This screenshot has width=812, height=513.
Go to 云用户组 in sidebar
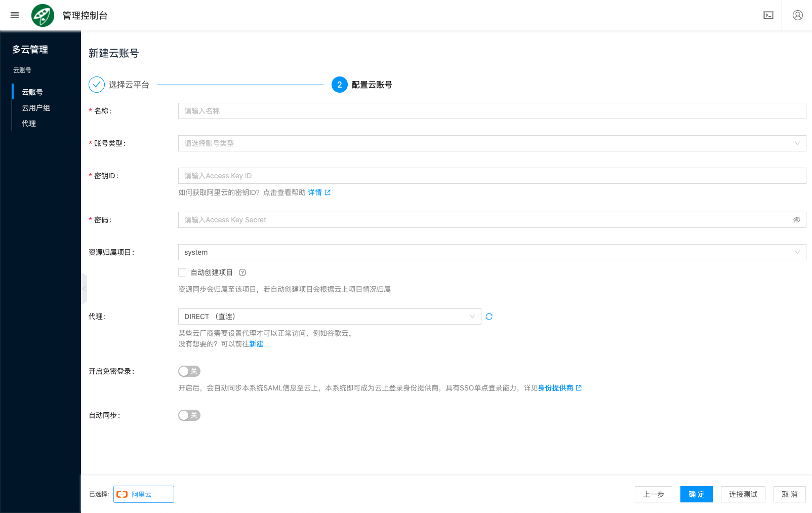[36, 108]
